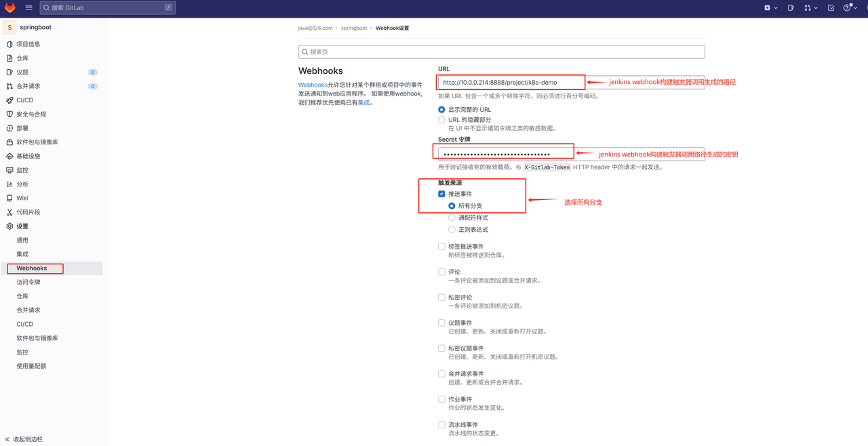Viewport: 868px width, 446px height.
Task: Click the 安全与合规 shield icon in sidebar
Action: [9, 115]
